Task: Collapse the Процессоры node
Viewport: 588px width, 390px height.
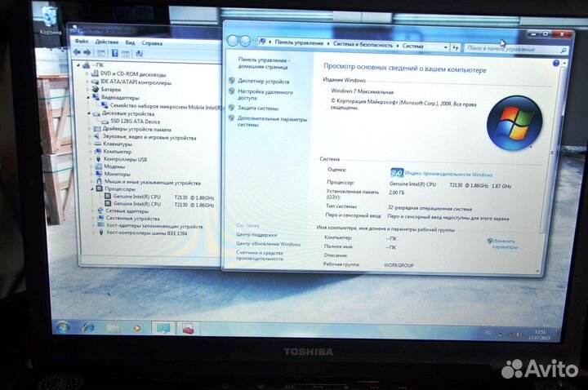Action: click(91, 188)
